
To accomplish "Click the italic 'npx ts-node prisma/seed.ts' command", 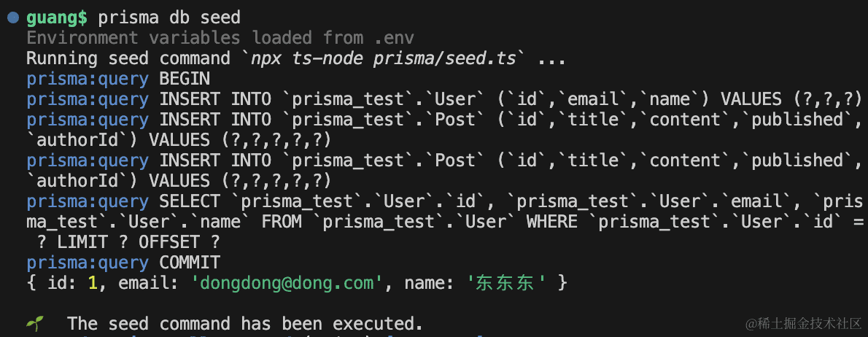I will pos(383,58).
